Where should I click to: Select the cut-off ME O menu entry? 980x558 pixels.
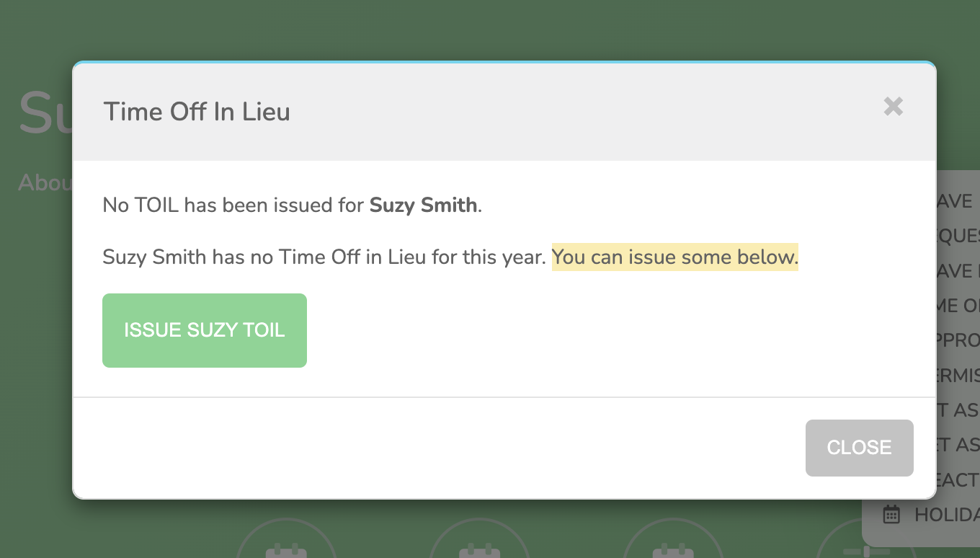(x=958, y=306)
